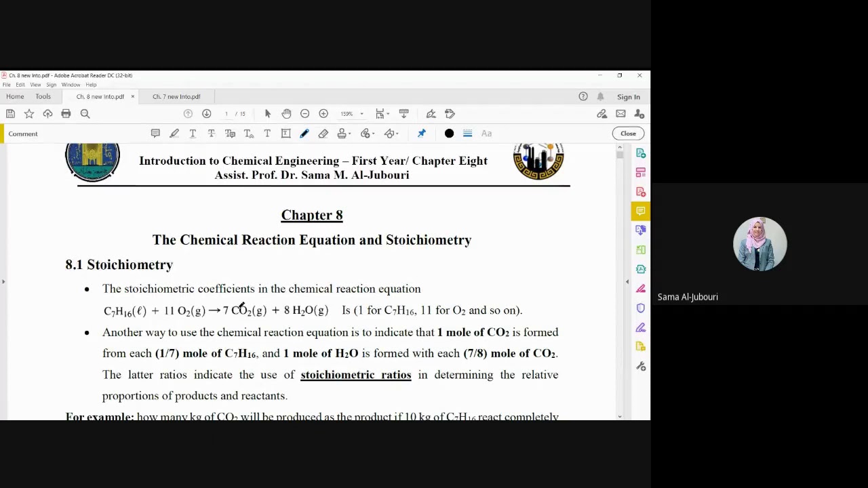The width and height of the screenshot is (868, 488).
Task: Go to the next page
Action: tap(207, 114)
